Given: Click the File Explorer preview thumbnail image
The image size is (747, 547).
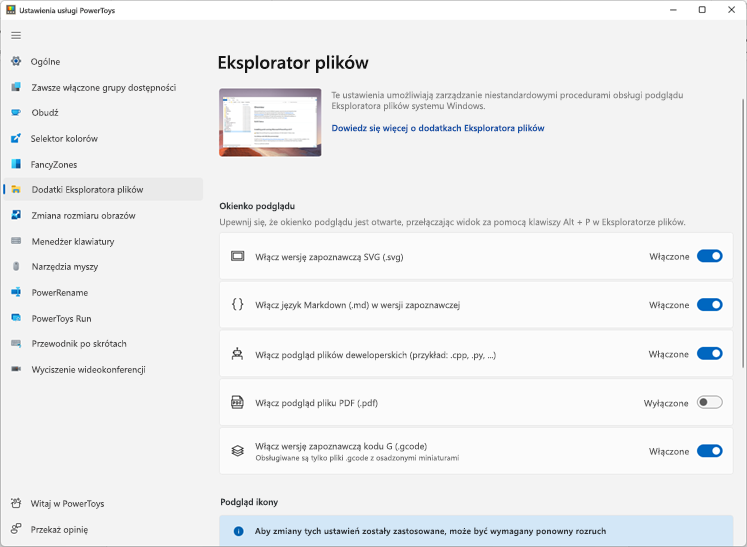Looking at the screenshot, I should click(270, 122).
